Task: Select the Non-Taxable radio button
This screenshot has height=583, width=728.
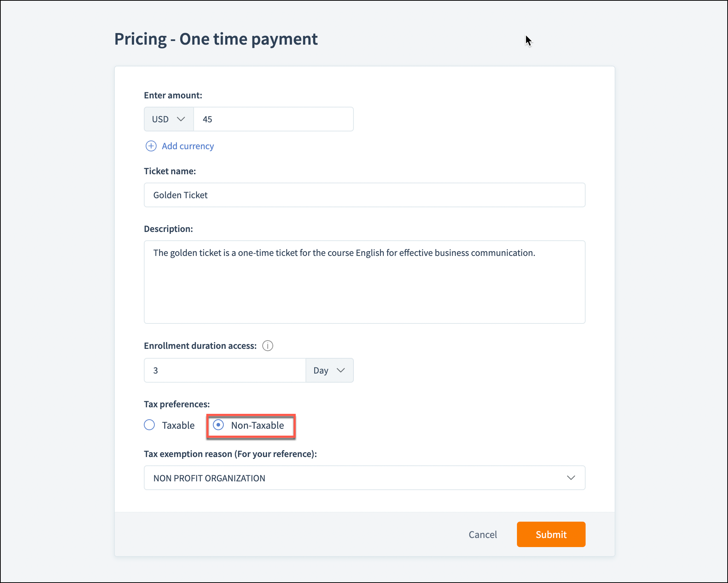Action: pyautogui.click(x=218, y=425)
